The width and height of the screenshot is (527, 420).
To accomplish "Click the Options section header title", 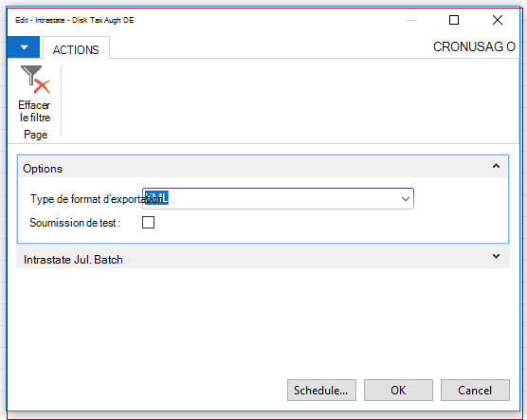I will pyautogui.click(x=43, y=169).
